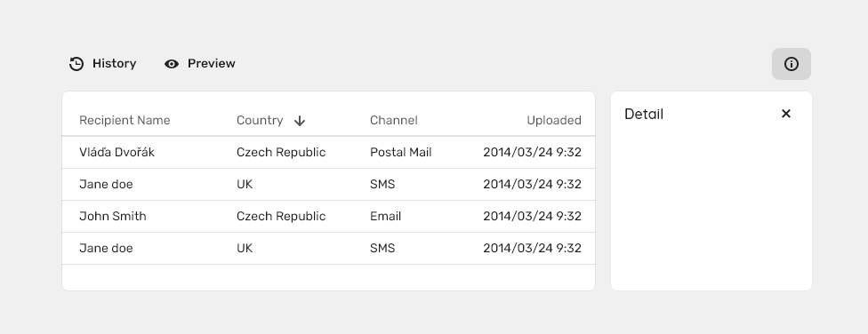The image size is (868, 334).
Task: Click Vláďa Dvořák's uploaded date cell
Action: point(532,153)
